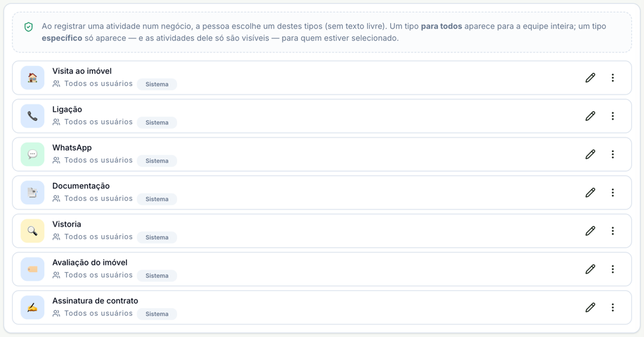This screenshot has width=644, height=337.
Task: Click the Sistema badge on Vistoria
Action: pos(157,237)
